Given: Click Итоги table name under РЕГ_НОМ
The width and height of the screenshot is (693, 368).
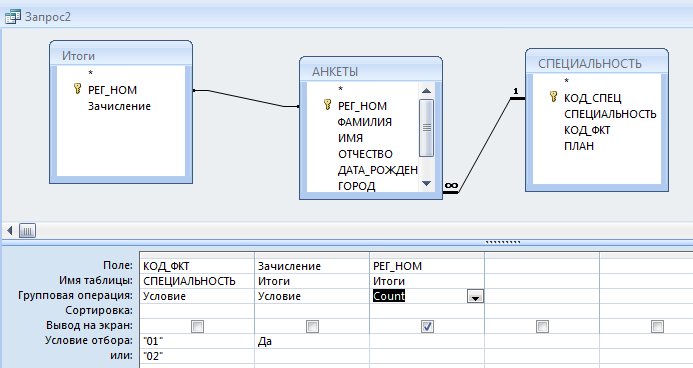Looking at the screenshot, I should 427,281.
